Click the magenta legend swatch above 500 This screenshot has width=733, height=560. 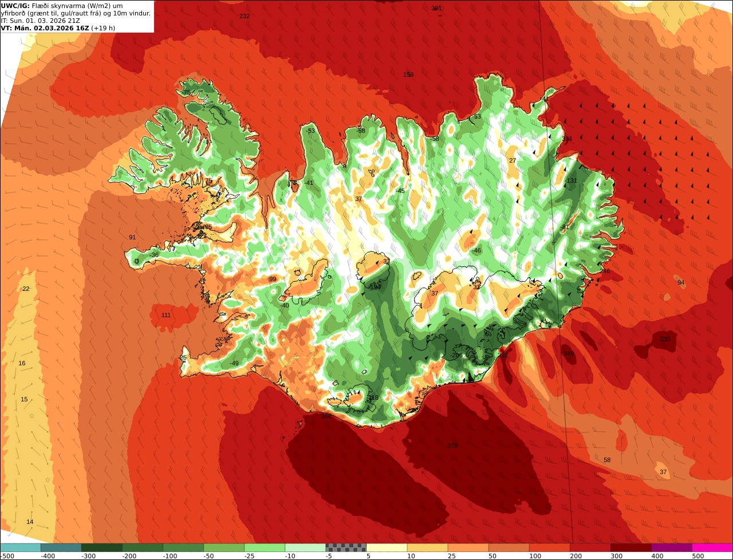click(712, 547)
